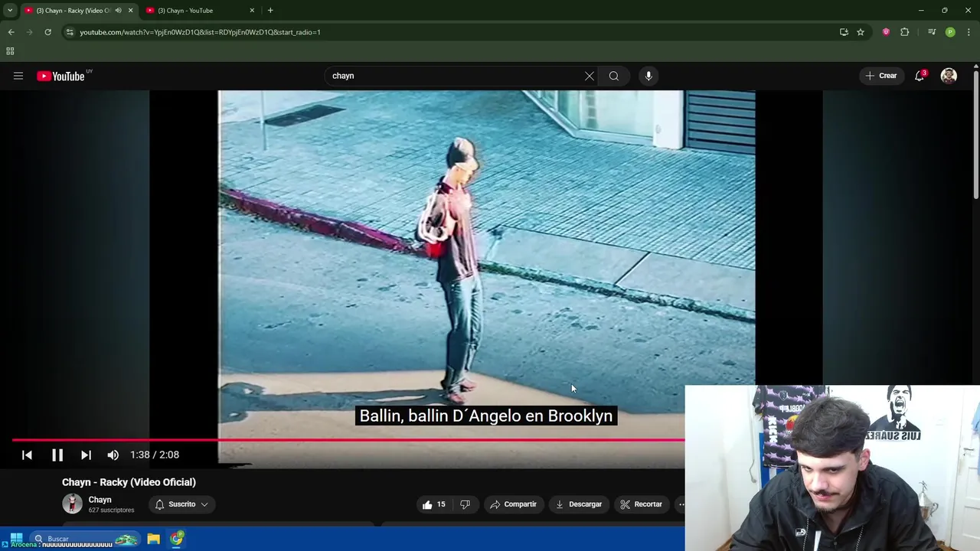Open the Windows Start menu
This screenshot has height=551, width=980.
point(16,539)
